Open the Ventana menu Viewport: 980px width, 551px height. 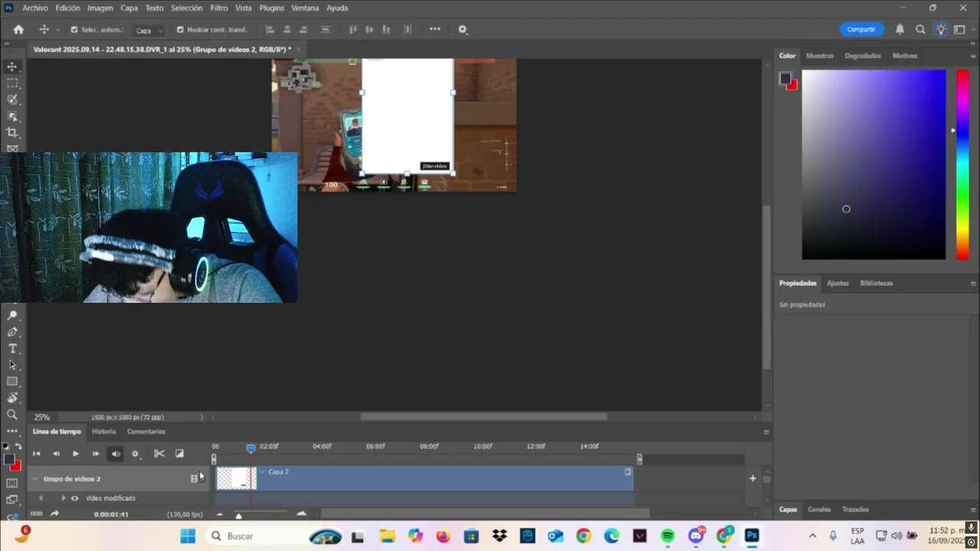pos(305,8)
